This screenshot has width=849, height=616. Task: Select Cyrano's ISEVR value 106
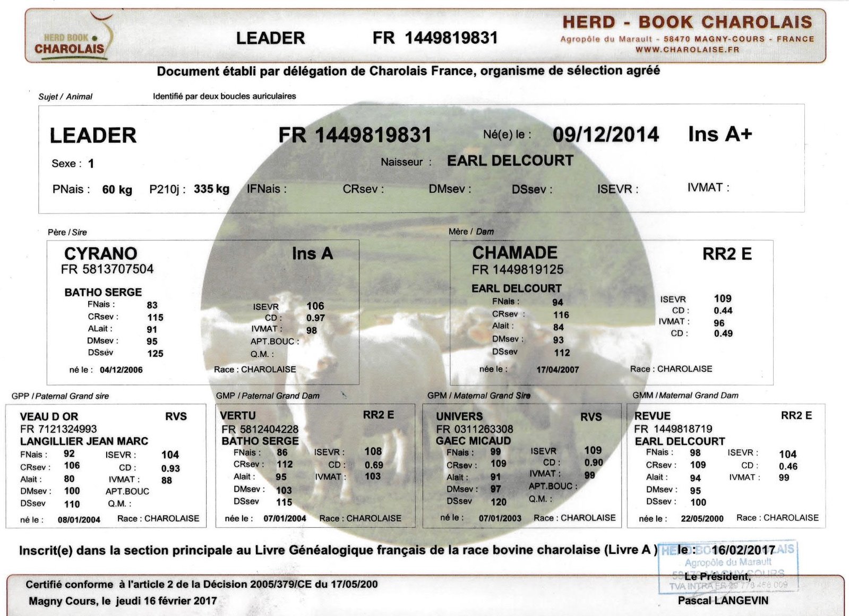315,306
